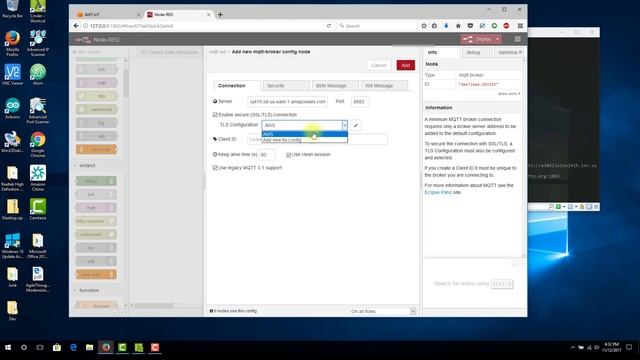
Task: Open the Firefox hamburger menu
Action: coord(520,26)
